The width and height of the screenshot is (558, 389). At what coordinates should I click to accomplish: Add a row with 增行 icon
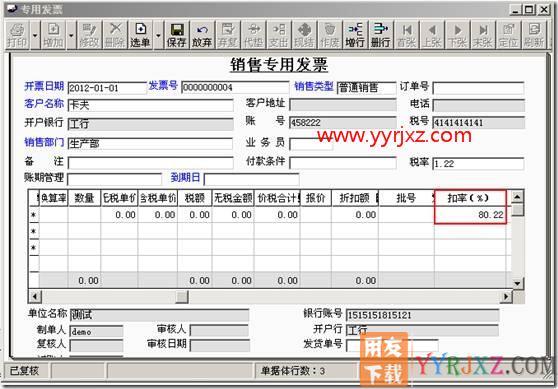355,35
